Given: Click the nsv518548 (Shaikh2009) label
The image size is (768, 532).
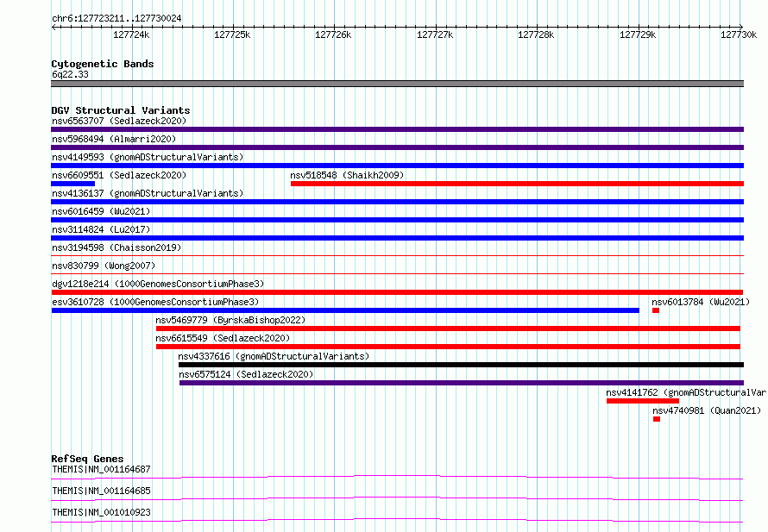Looking at the screenshot, I should point(347,175).
